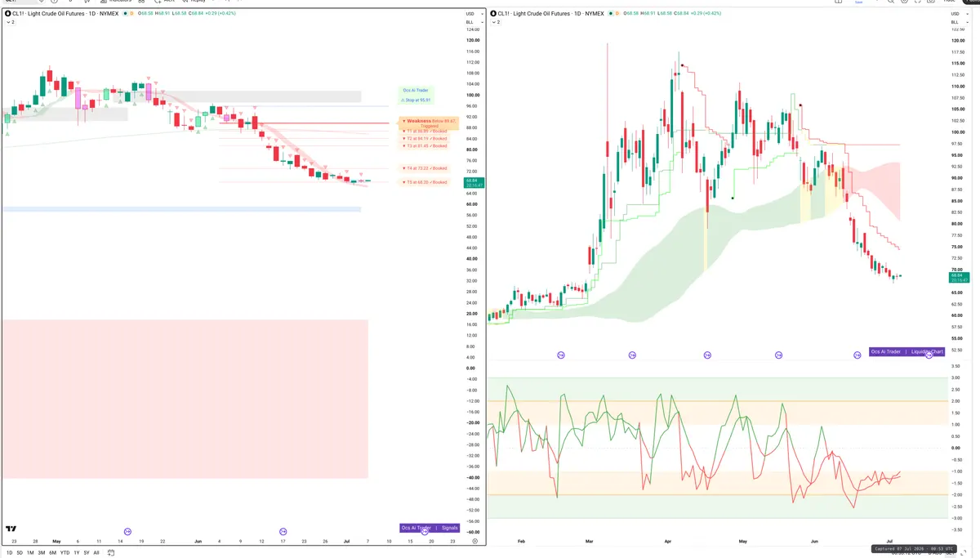Image resolution: width=980 pixels, height=558 pixels.
Task: Click the T3 at 81.45 Booked label
Action: [x=424, y=146]
